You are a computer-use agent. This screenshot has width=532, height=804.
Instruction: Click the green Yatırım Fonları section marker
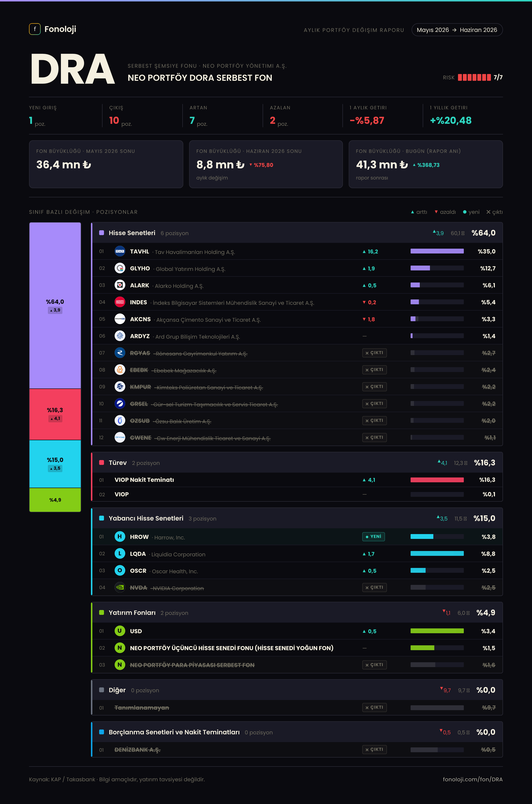101,613
